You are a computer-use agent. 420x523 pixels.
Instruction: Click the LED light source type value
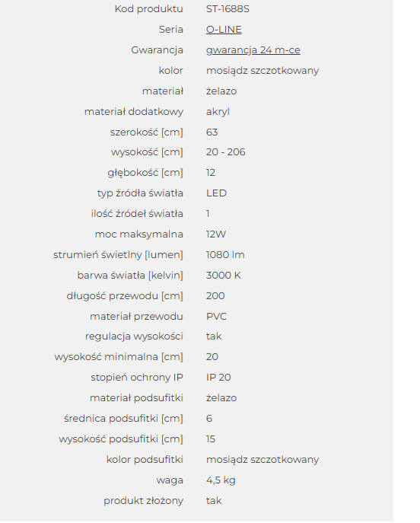216,193
